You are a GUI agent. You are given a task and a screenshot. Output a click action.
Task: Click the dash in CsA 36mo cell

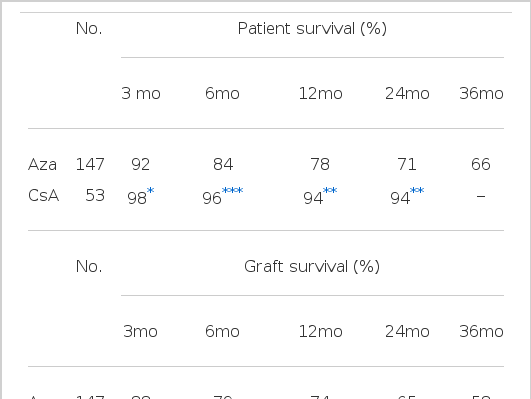pos(481,196)
